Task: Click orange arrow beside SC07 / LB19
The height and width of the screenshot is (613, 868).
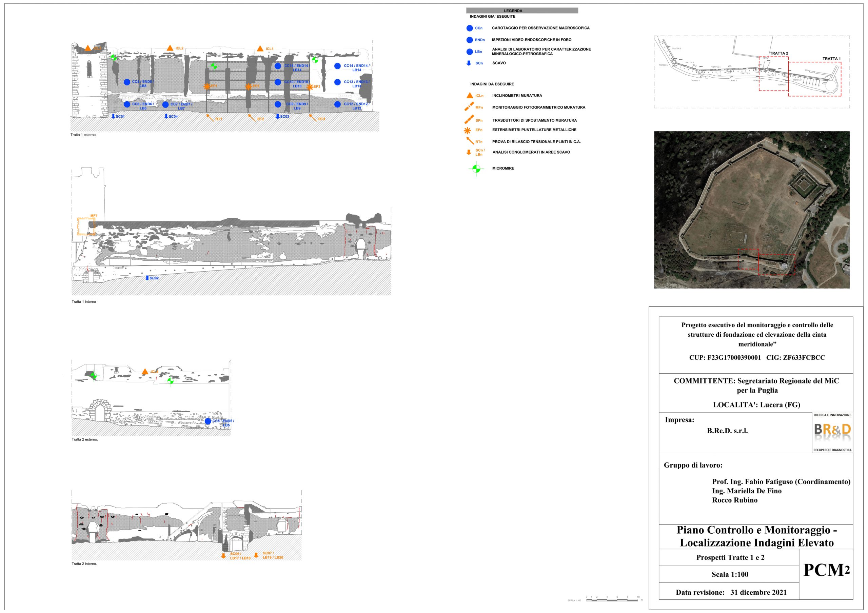Action: coord(256,555)
